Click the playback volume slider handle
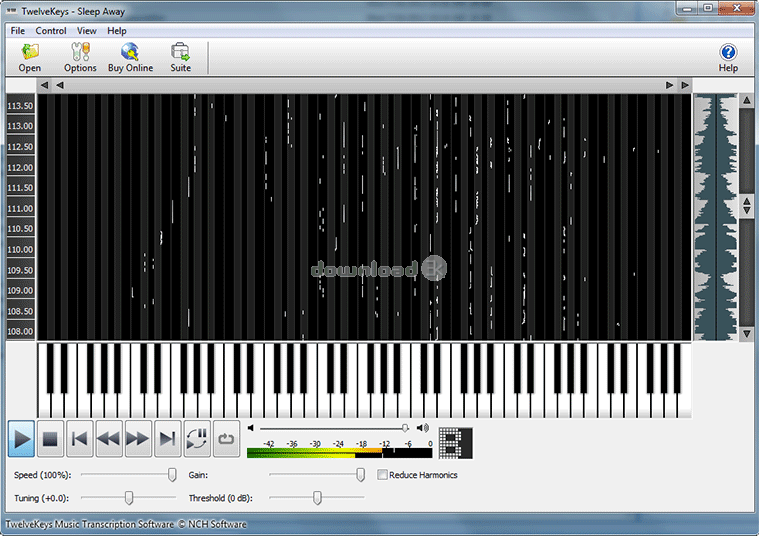 405,428
